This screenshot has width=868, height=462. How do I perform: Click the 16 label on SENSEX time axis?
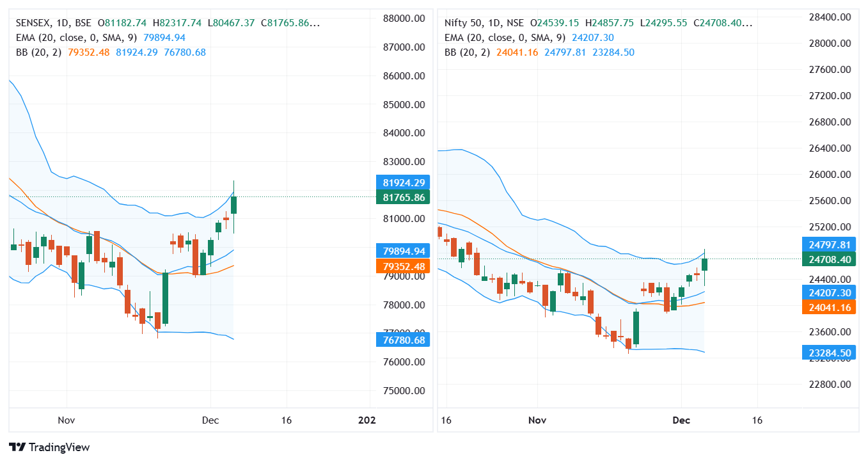tap(286, 420)
